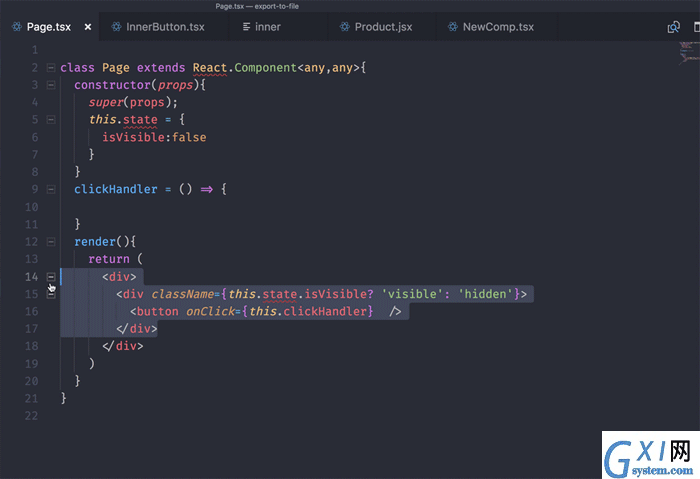
Task: Collapse the class Page fold at line 2
Action: tap(51, 68)
